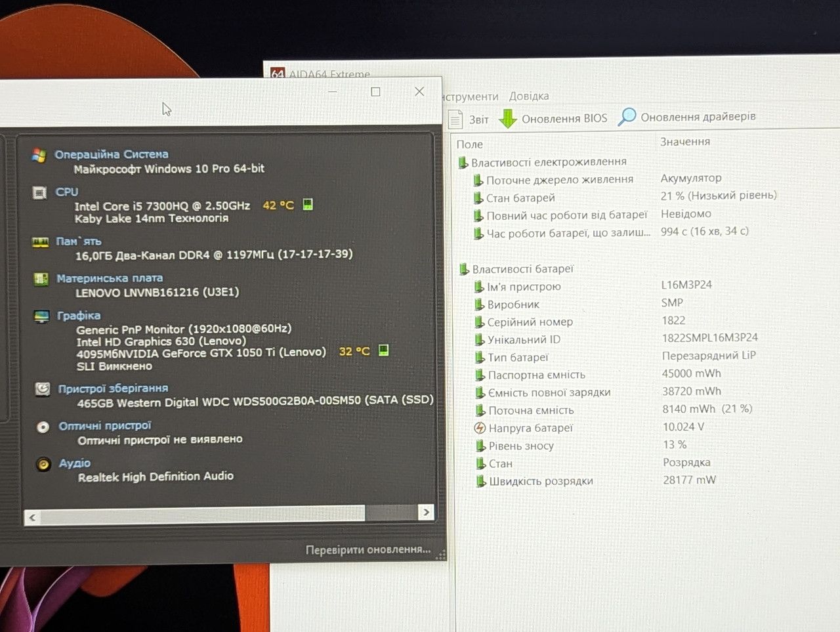Click the green GPU temperature indicator icon
Screen dimensions: 840x632
(x=384, y=350)
